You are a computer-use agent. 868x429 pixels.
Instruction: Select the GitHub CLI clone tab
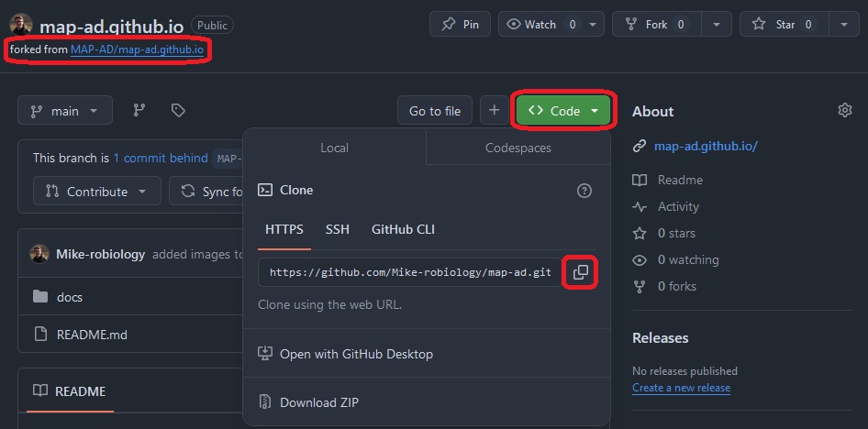[403, 229]
